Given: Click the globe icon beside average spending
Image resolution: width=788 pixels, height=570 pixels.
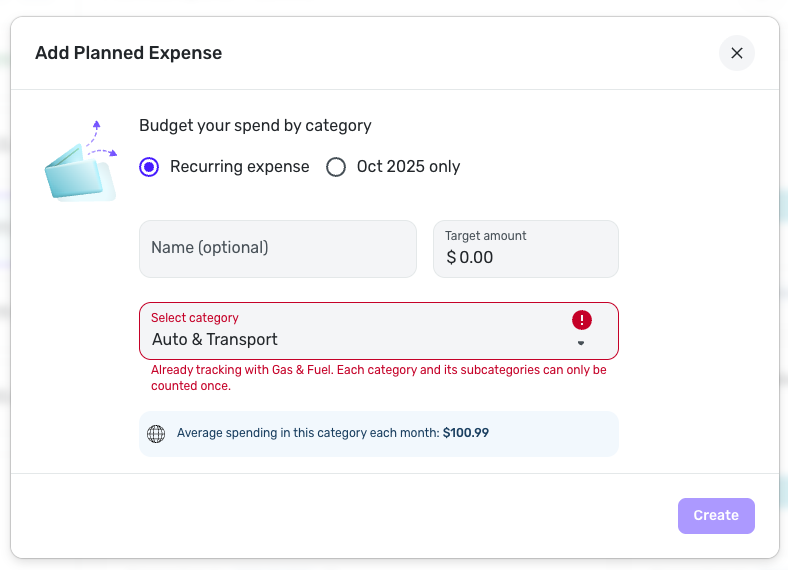Looking at the screenshot, I should [156, 434].
